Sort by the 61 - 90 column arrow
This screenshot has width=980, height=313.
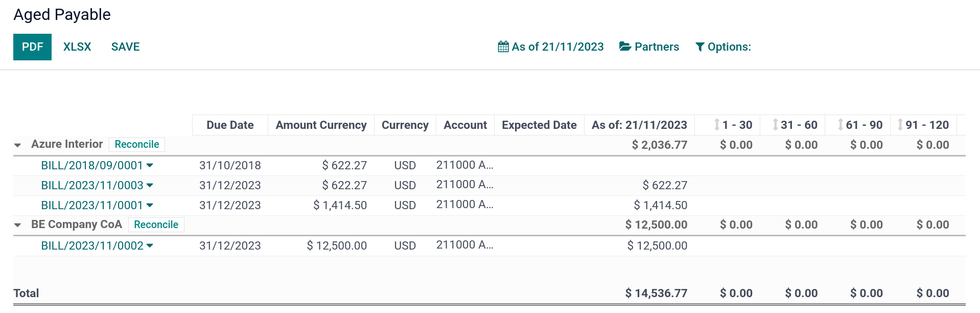coord(841,125)
